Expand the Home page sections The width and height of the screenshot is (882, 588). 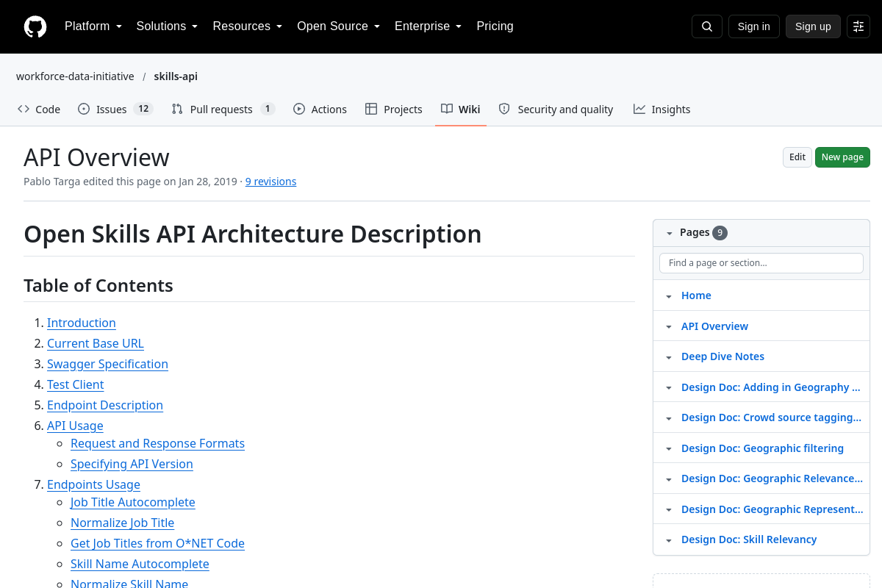[669, 296]
